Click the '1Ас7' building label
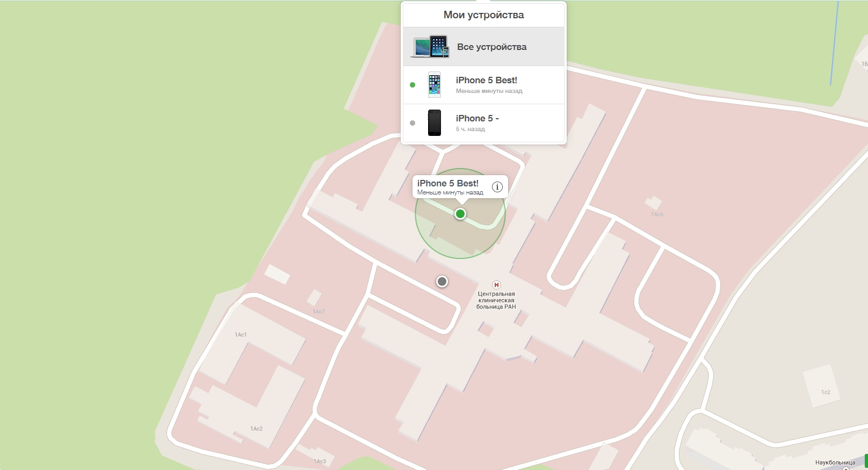The height and width of the screenshot is (470, 868). coord(319,312)
